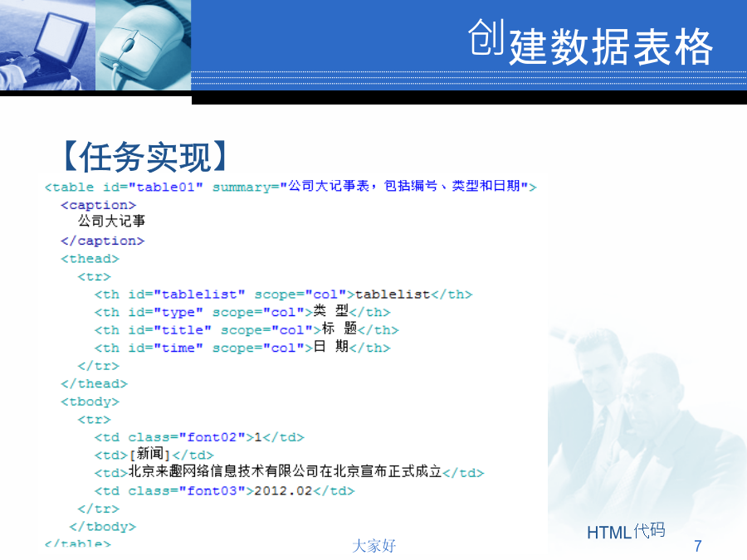Click the opening <caption> tag
Image resolution: width=747 pixels, height=560 pixels.
coord(99,205)
